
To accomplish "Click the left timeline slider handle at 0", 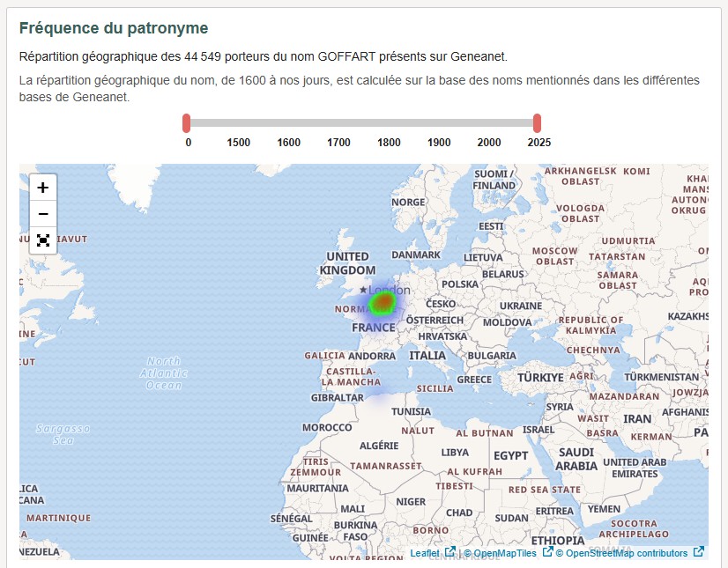I will pos(187,123).
